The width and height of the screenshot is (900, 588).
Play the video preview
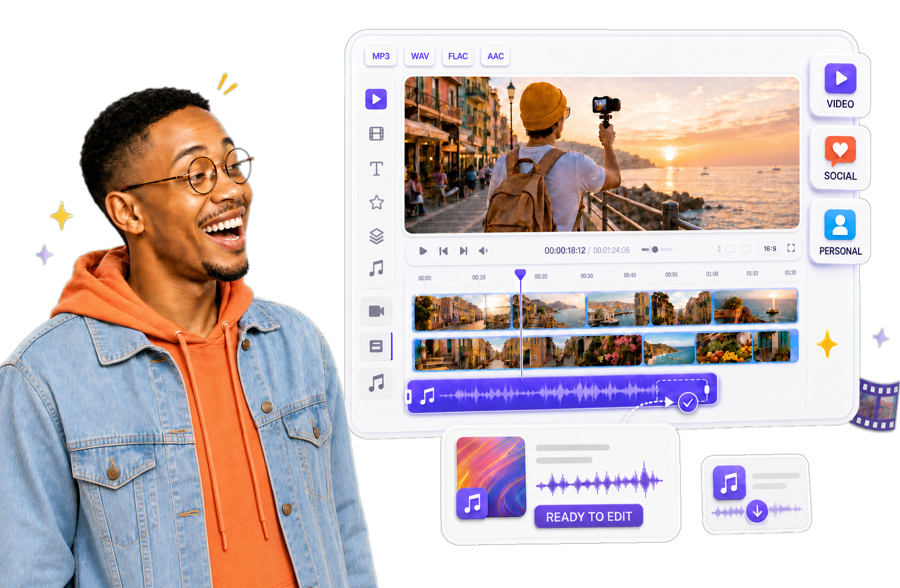[x=423, y=251]
